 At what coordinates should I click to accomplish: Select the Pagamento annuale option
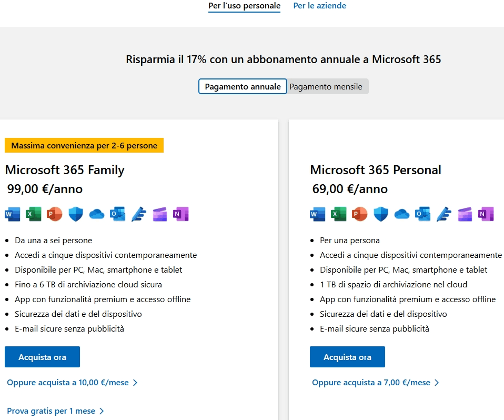click(x=243, y=86)
